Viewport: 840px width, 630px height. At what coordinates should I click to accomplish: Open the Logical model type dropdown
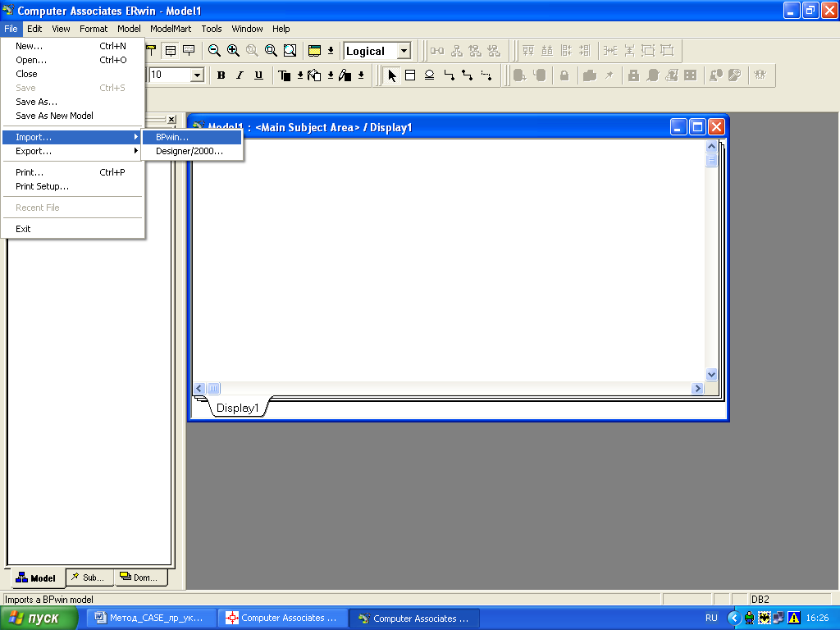tap(404, 51)
